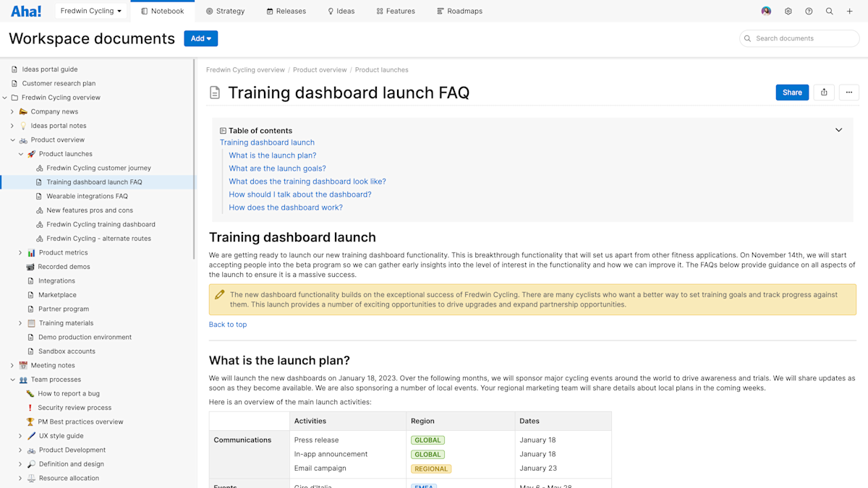Viewport: 868px width, 488px height.
Task: Click the Team processes people icon
Action: coord(23,380)
